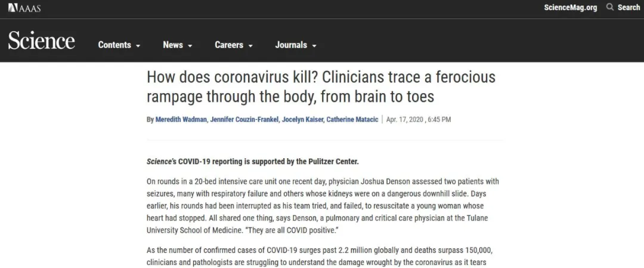Click the Science logo
This screenshot has height=268, width=644.
click(x=42, y=41)
